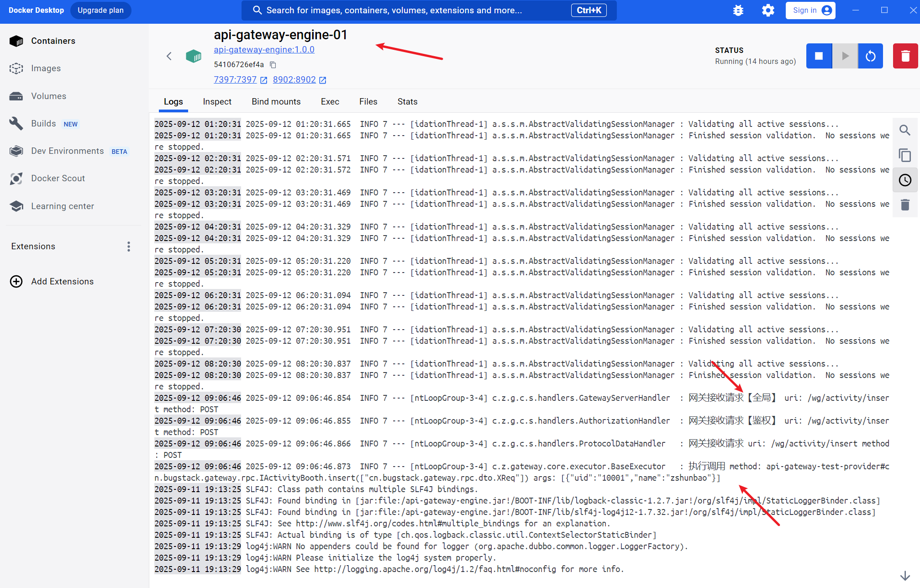Open search in logs panel

[904, 130]
